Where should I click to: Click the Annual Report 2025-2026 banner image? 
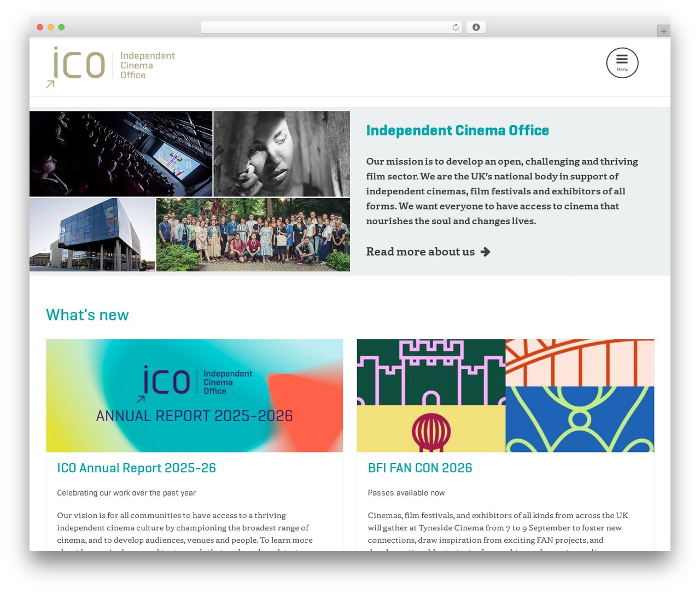click(195, 396)
